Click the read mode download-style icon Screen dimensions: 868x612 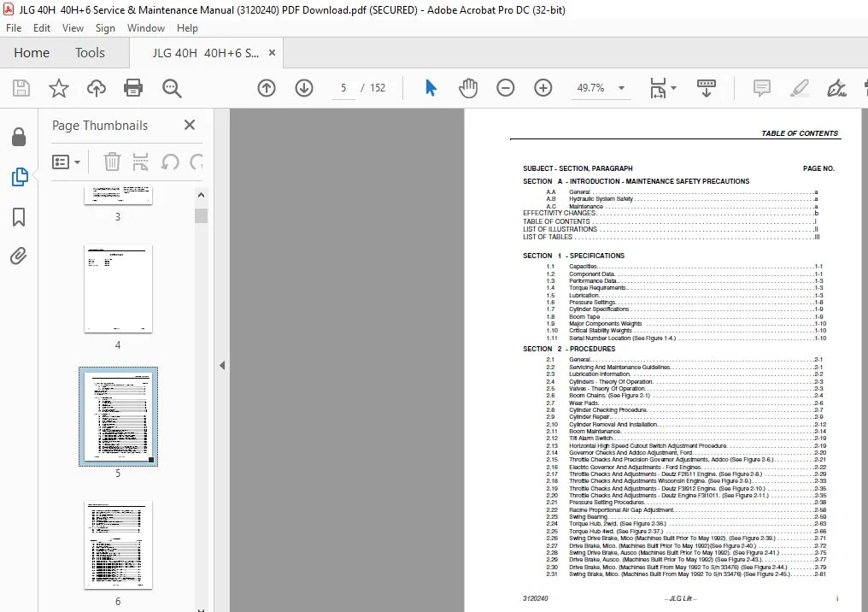tap(707, 88)
